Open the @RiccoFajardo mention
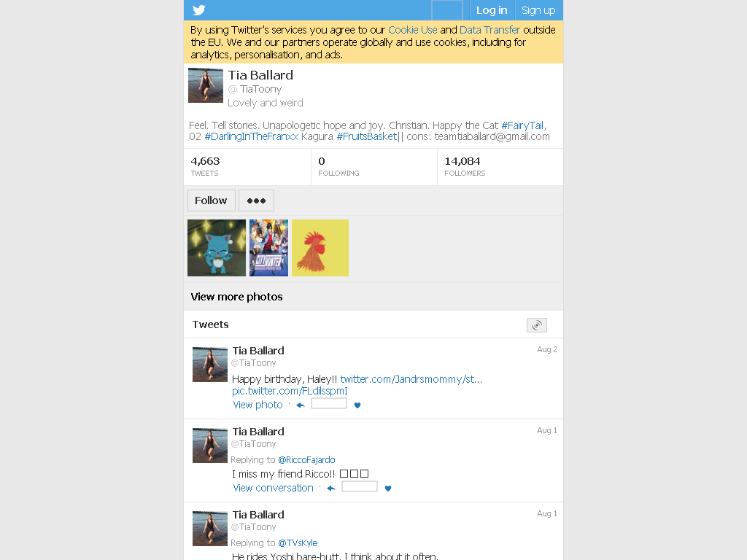This screenshot has width=747, height=560. pyautogui.click(x=307, y=460)
